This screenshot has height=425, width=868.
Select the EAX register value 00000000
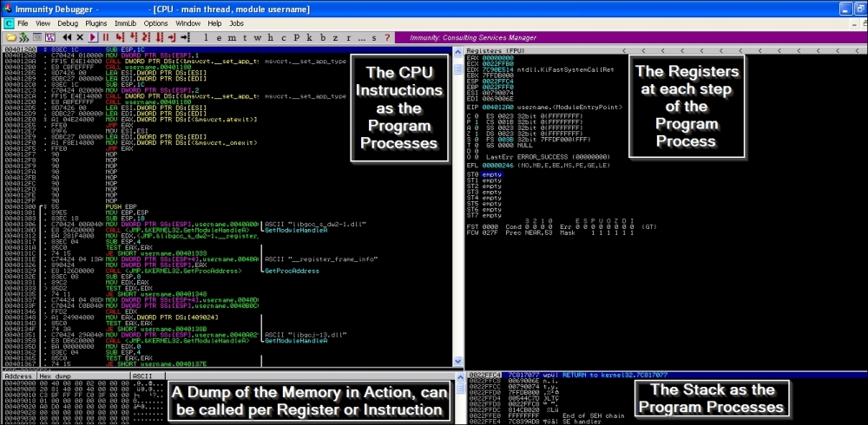point(497,57)
